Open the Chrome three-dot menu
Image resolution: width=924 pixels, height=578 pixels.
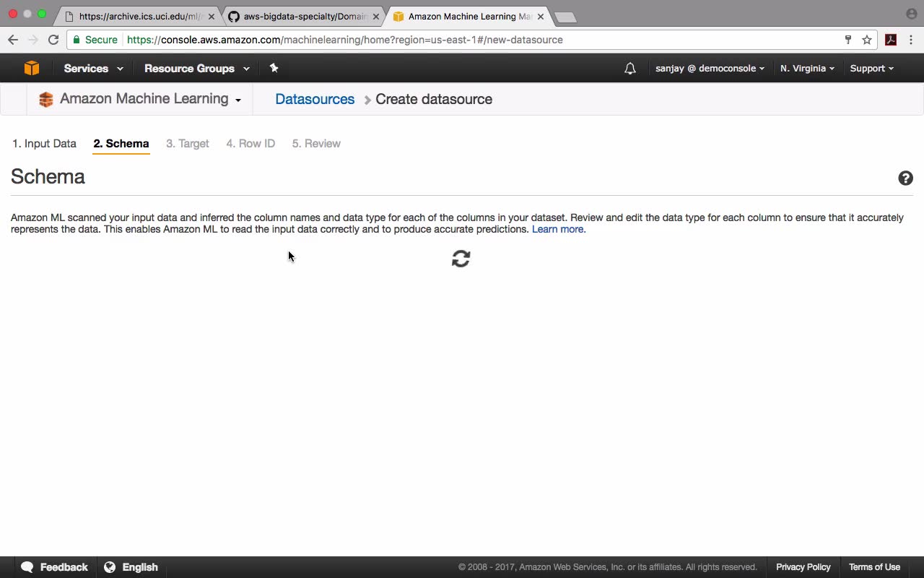click(911, 40)
